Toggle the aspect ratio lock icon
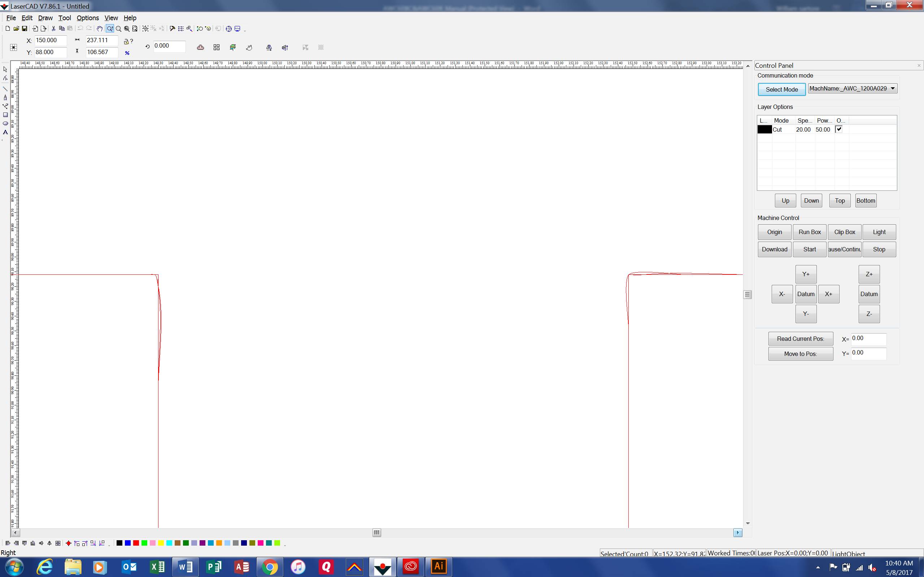The image size is (924, 577). click(x=126, y=41)
